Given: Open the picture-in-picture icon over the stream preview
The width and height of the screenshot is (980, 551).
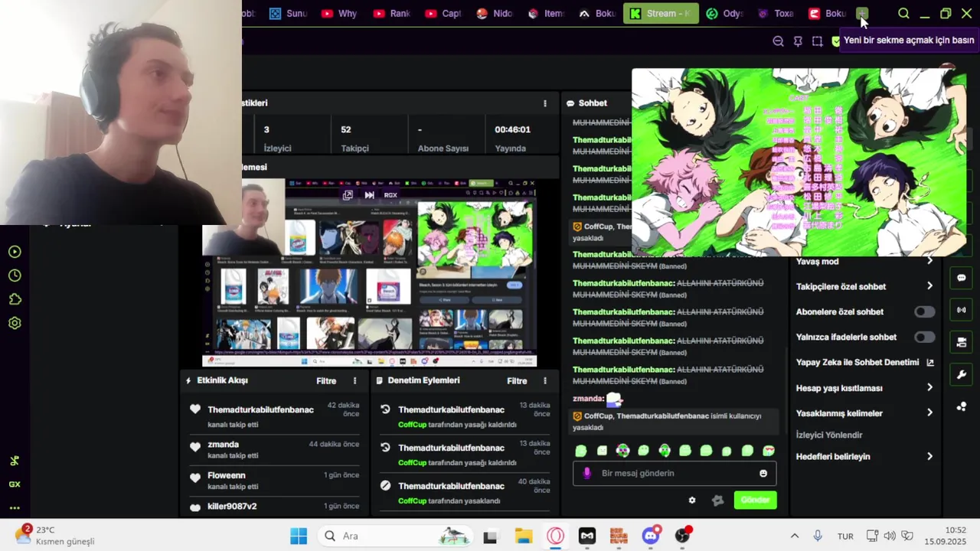Looking at the screenshot, I should [348, 195].
